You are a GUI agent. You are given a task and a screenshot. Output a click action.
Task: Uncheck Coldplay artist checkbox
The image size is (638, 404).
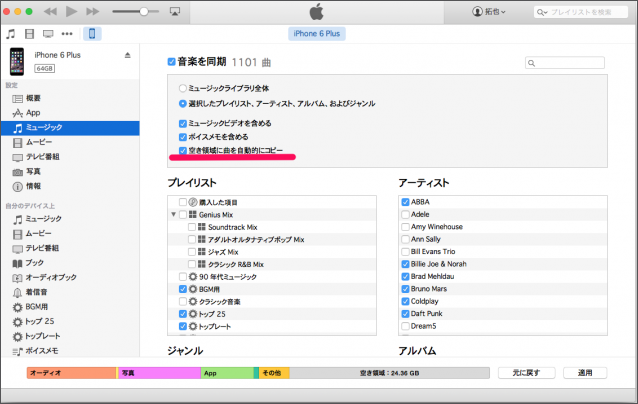[x=405, y=301]
